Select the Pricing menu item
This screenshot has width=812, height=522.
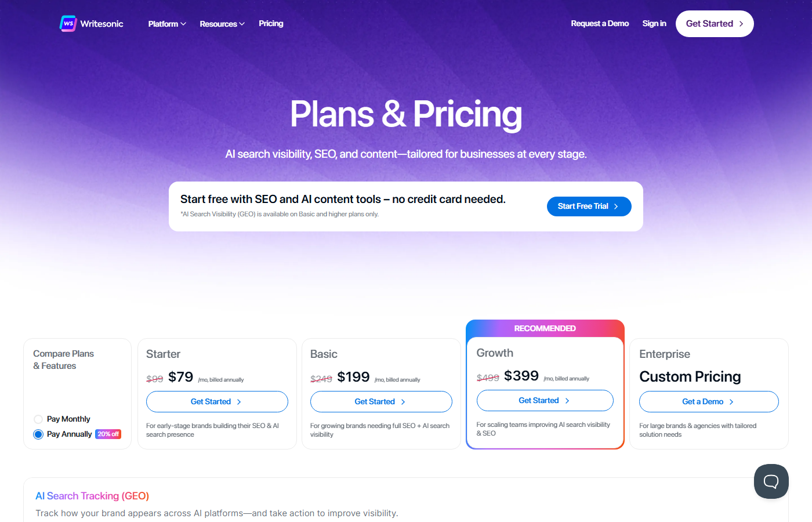click(271, 23)
